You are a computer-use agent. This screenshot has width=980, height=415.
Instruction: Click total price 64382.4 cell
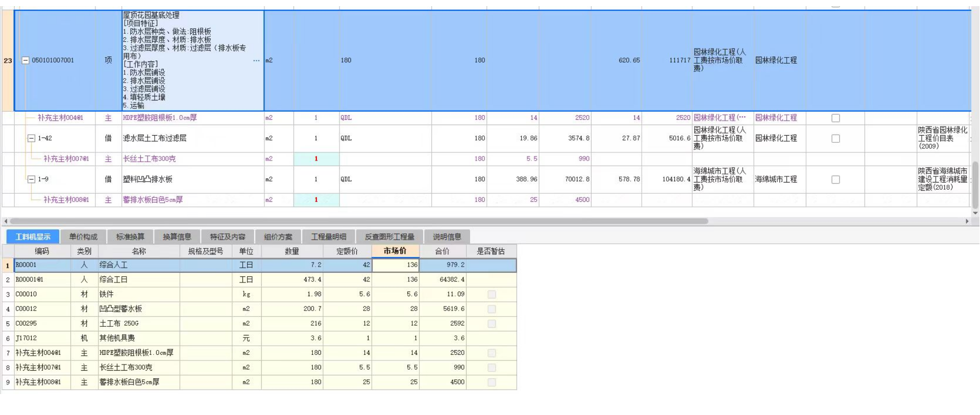[443, 279]
